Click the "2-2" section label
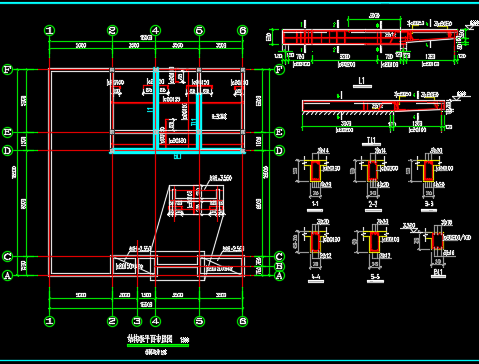 click(x=373, y=204)
